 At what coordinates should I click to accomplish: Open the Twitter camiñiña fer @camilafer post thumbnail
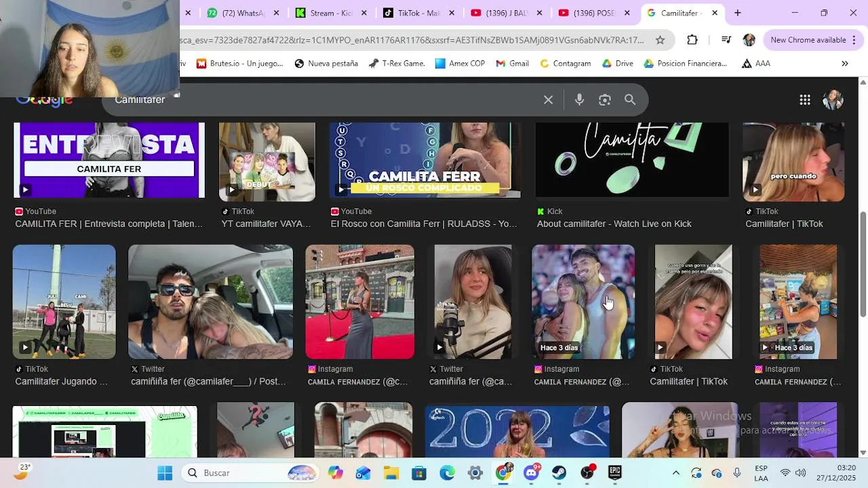click(x=210, y=302)
